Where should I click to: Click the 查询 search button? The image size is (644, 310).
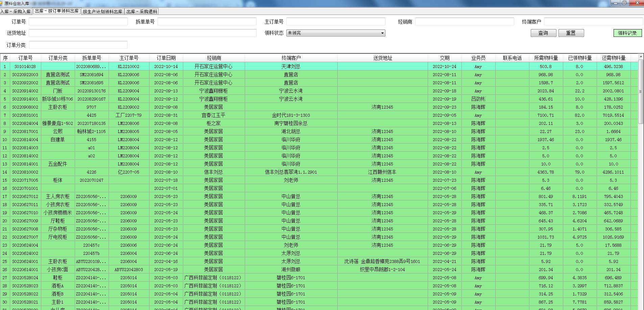coord(543,33)
